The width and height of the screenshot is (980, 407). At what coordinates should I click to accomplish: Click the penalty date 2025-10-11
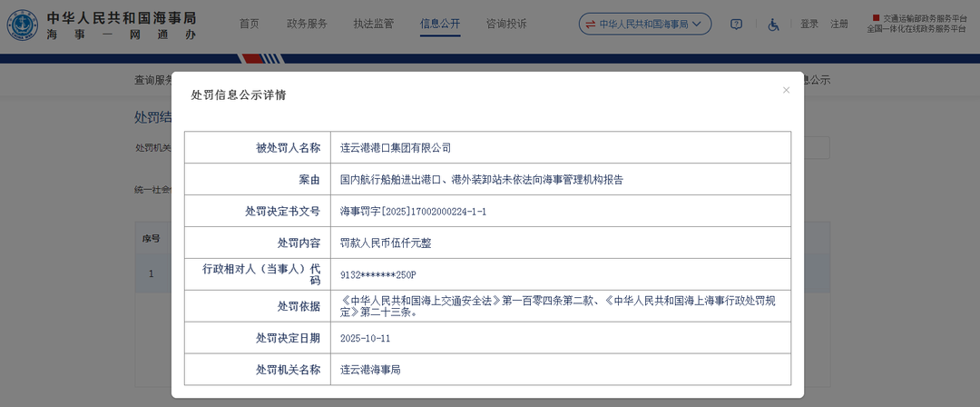(367, 338)
